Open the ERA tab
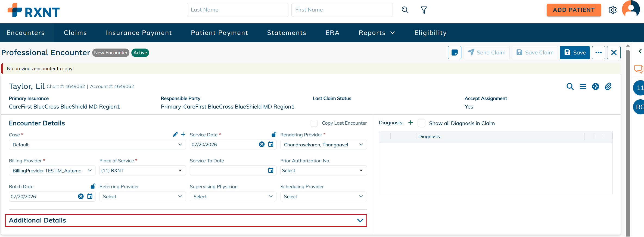Screen dimensions: 644x237 (x=332, y=33)
